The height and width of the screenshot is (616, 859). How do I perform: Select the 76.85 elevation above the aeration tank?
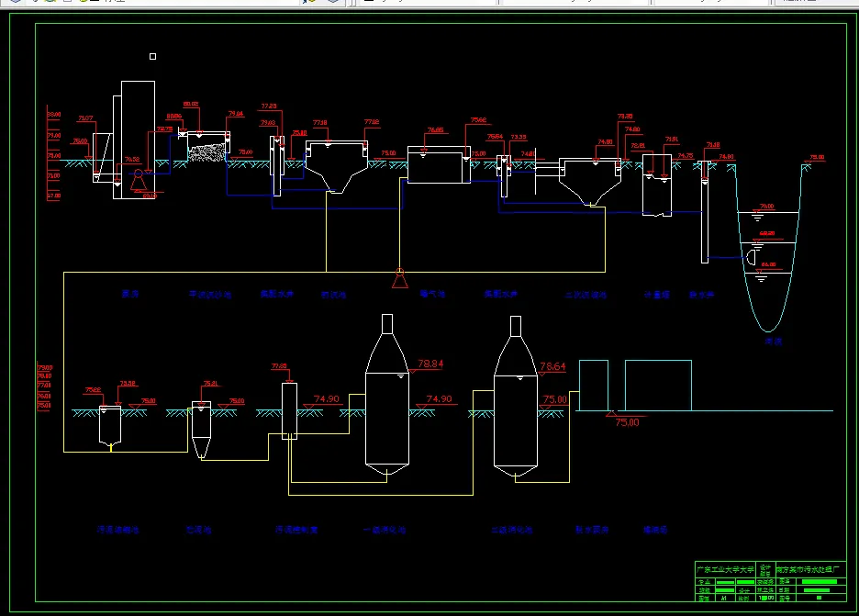[x=436, y=129]
